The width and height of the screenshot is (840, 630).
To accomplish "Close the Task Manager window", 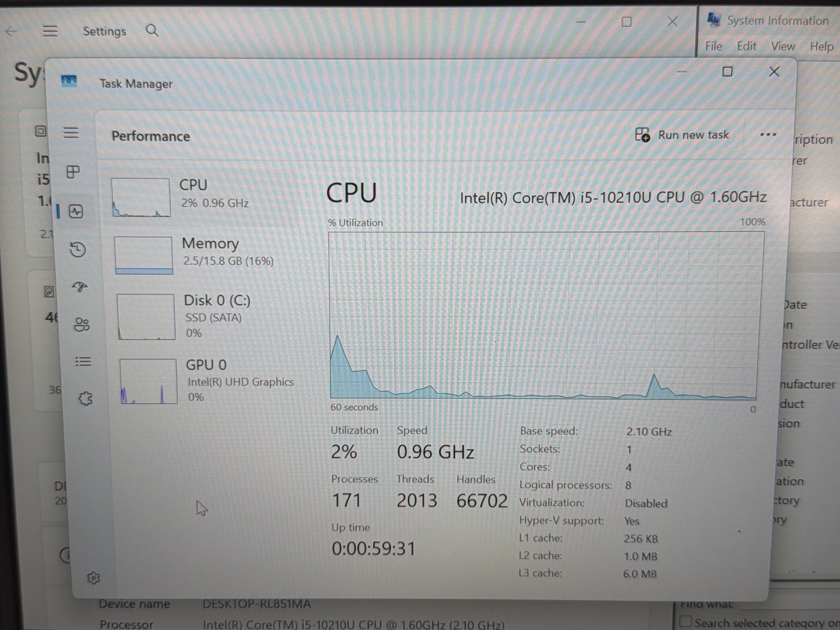I will [x=774, y=71].
